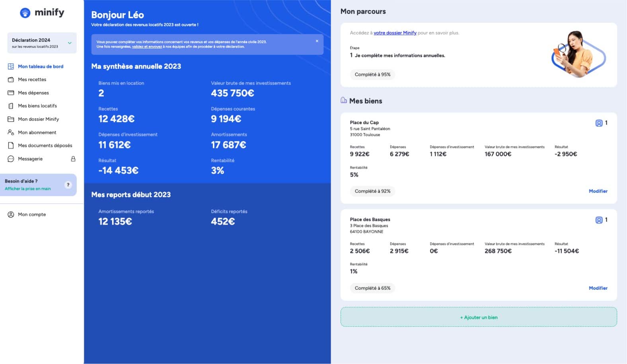Follow the votre dossier Minify link

point(395,33)
